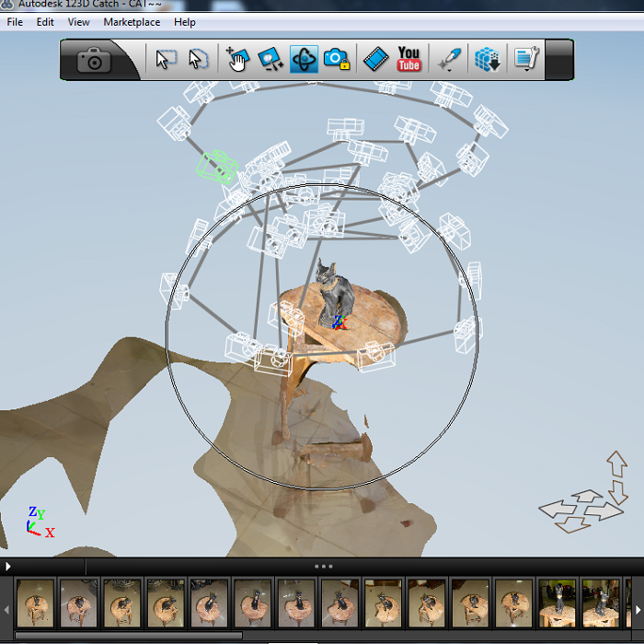Select the eighth photo thumbnail in filmstrip

[x=340, y=603]
